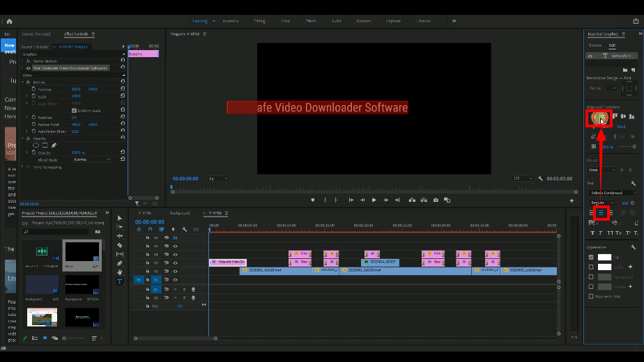The width and height of the screenshot is (644, 362).
Task: Click the Home icon
Action: click(9, 22)
